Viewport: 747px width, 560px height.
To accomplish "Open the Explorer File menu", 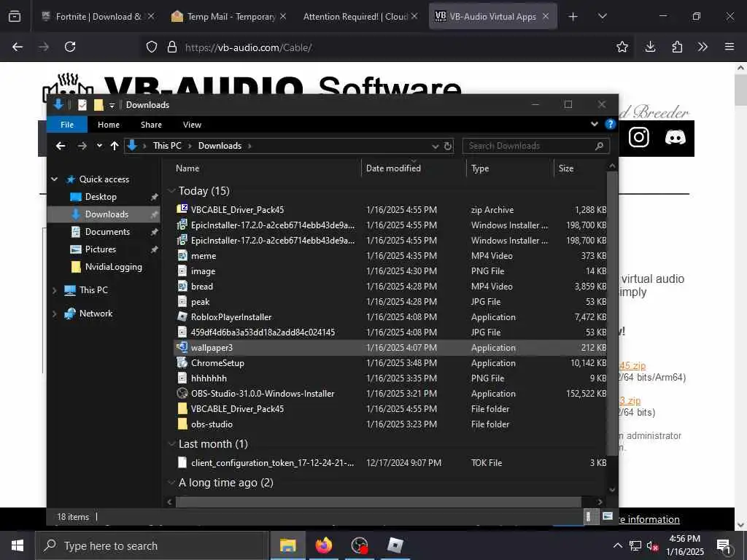I will click(x=66, y=124).
